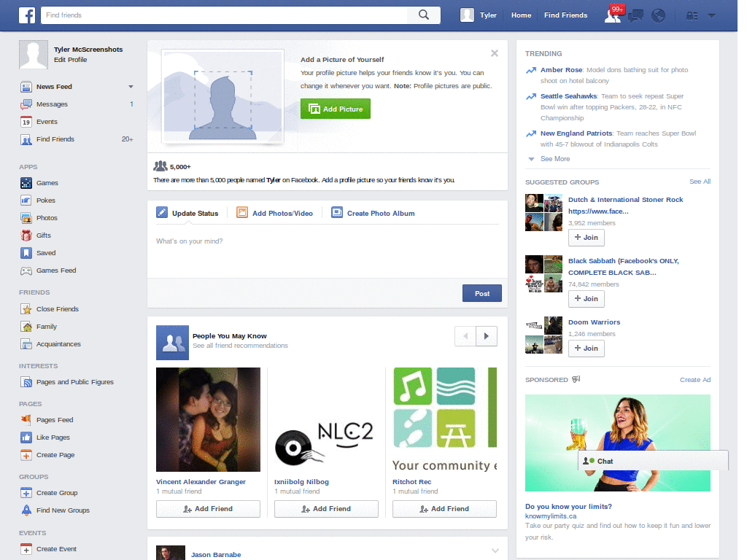Join Dutch & International Stoner Rock group

(587, 238)
